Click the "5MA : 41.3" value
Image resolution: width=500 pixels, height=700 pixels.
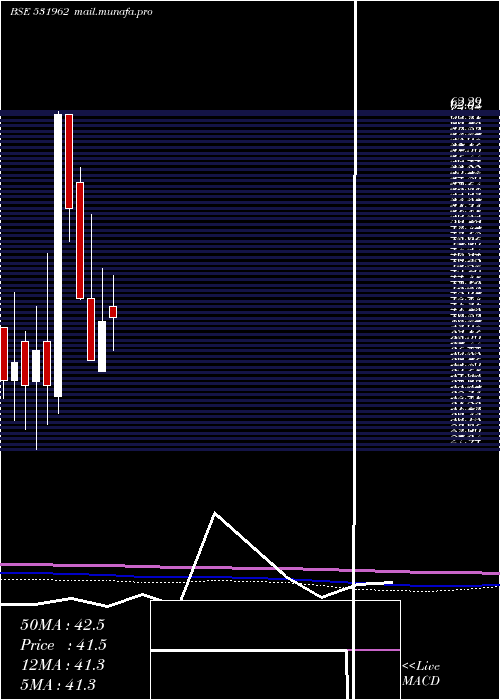[x=58, y=685]
